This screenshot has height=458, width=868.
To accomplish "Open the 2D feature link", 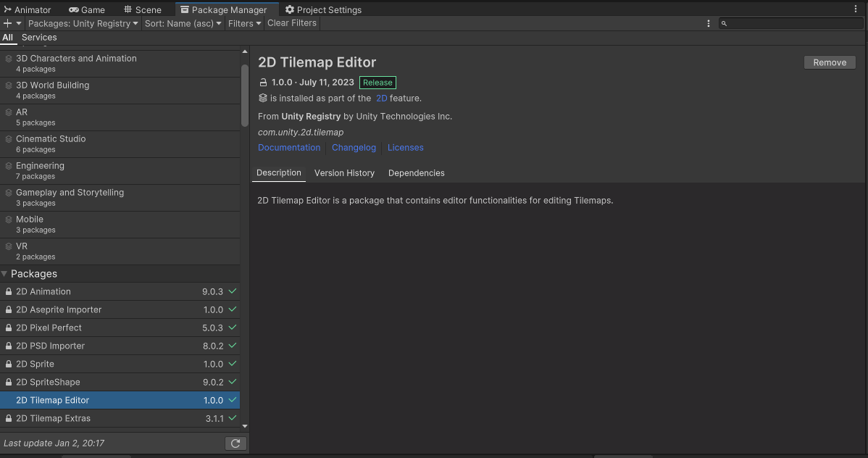I will 381,98.
